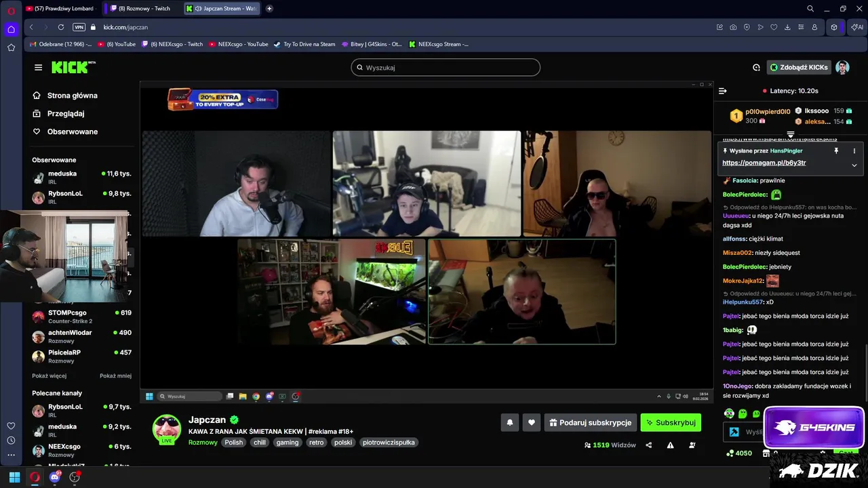Screen dimensions: 868x488
Task: Open Opera sidebar bookmarks star
Action: click(11, 47)
